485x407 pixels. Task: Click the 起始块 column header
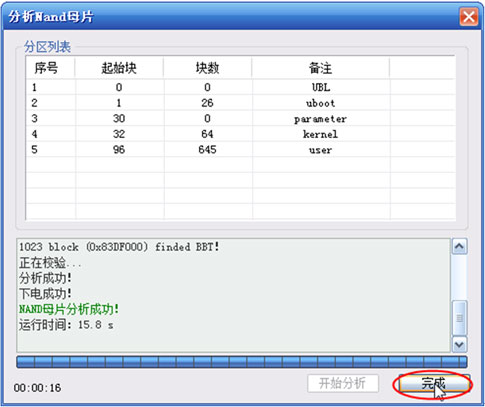119,68
